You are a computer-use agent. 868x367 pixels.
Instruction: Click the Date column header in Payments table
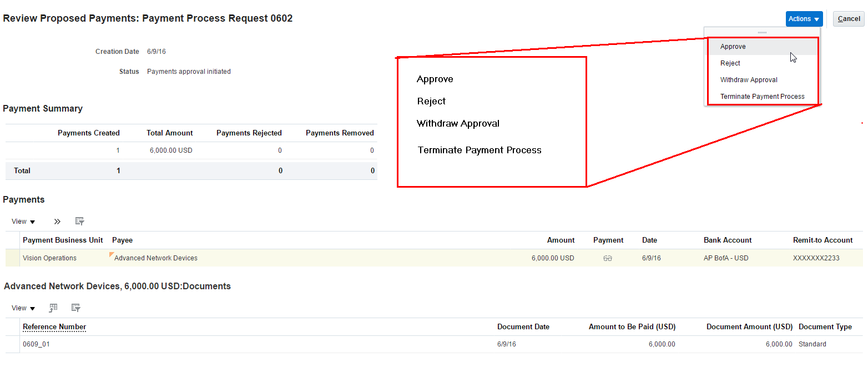(649, 240)
